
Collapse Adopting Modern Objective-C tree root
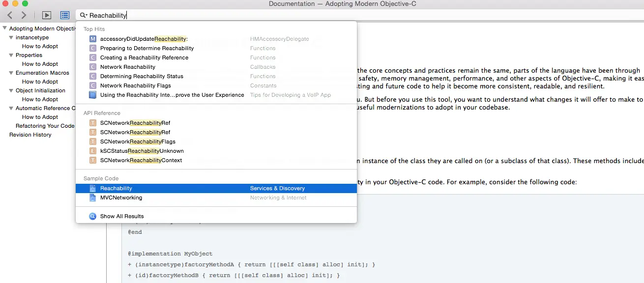pos(4,28)
